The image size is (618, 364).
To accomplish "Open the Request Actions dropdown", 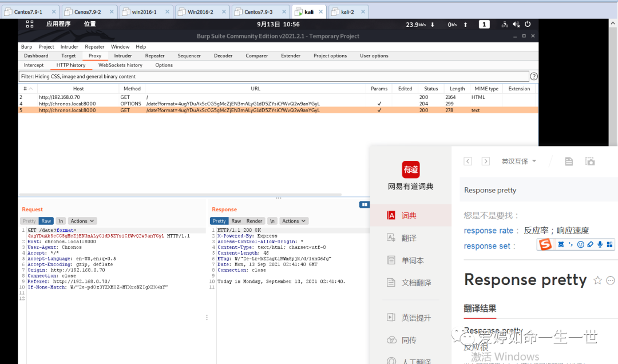I will click(x=82, y=221).
